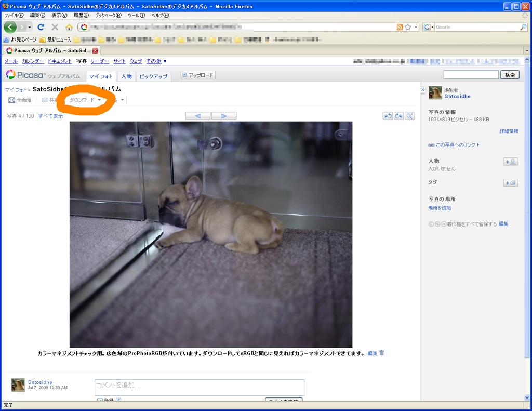Click the ウェブ link
The width and height of the screenshot is (532, 411).
click(136, 61)
